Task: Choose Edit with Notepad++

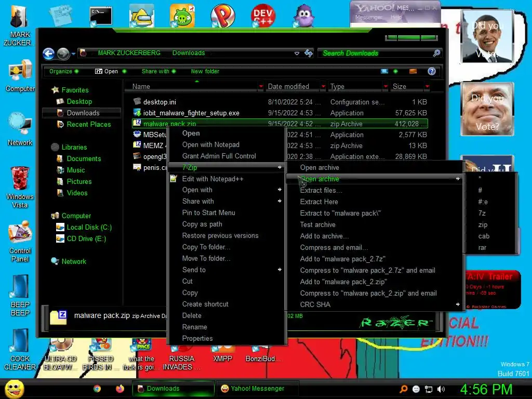Action: point(227,179)
